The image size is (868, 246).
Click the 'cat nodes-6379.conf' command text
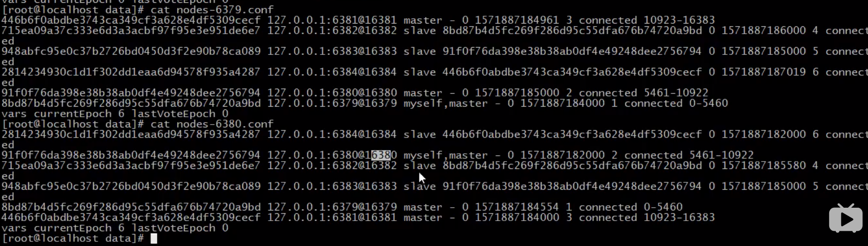pos(212,9)
